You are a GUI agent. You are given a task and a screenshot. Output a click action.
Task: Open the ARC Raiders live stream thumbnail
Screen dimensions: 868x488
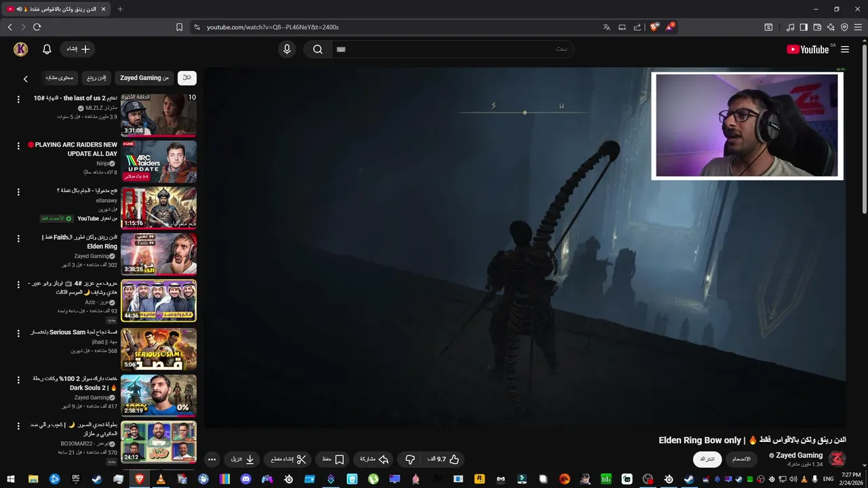pos(159,161)
